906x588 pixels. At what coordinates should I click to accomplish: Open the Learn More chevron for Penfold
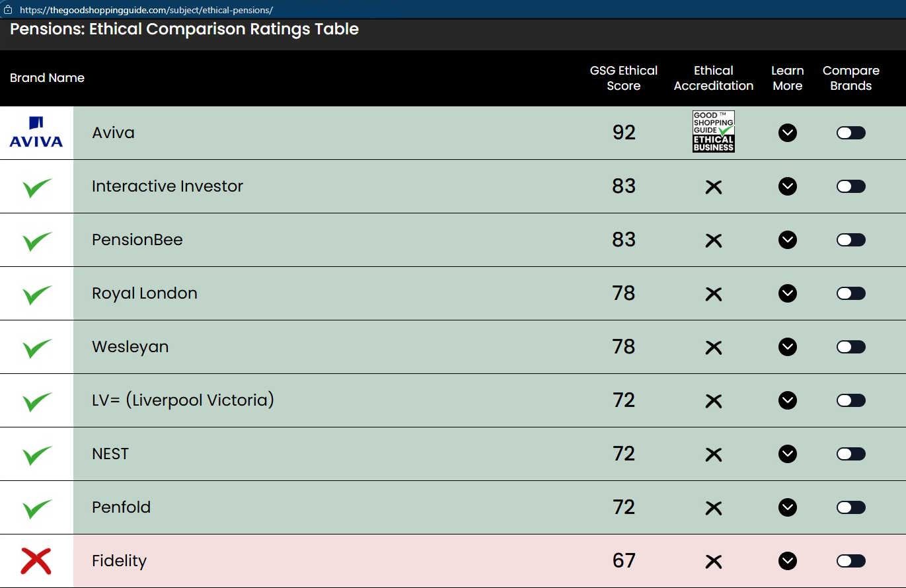click(787, 507)
